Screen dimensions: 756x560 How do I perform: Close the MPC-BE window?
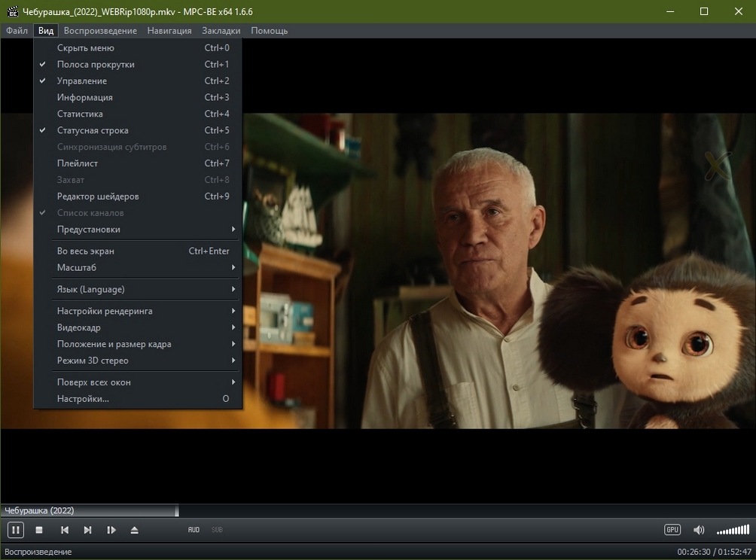coord(738,11)
